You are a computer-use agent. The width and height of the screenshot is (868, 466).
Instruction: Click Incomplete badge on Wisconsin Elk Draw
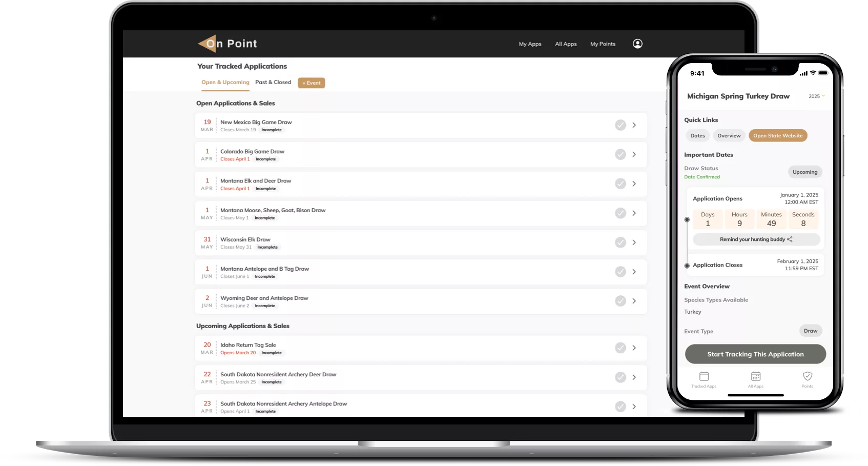point(267,247)
